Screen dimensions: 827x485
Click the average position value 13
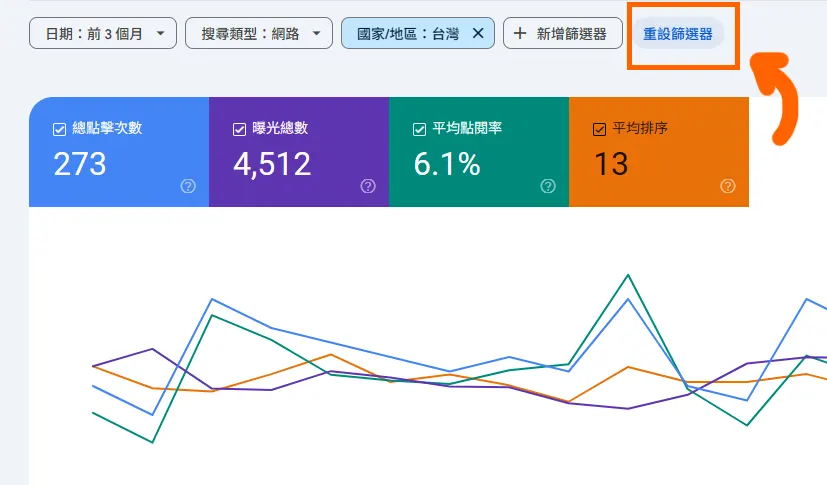611,164
